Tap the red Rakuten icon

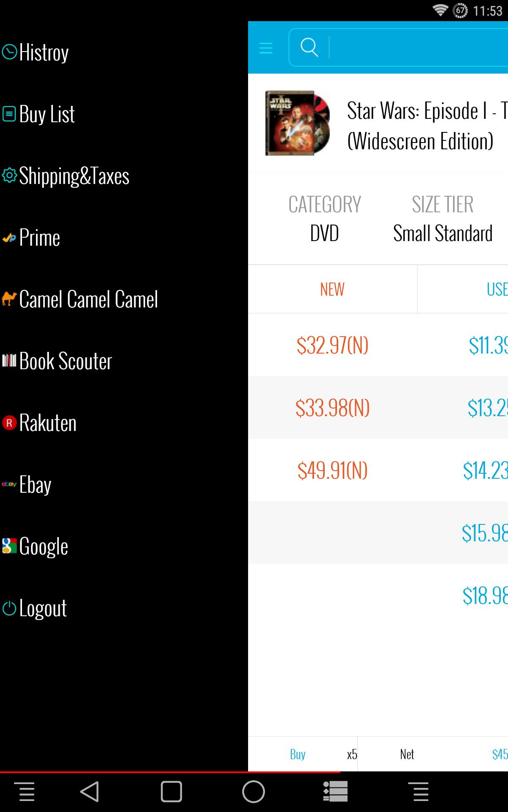9,422
